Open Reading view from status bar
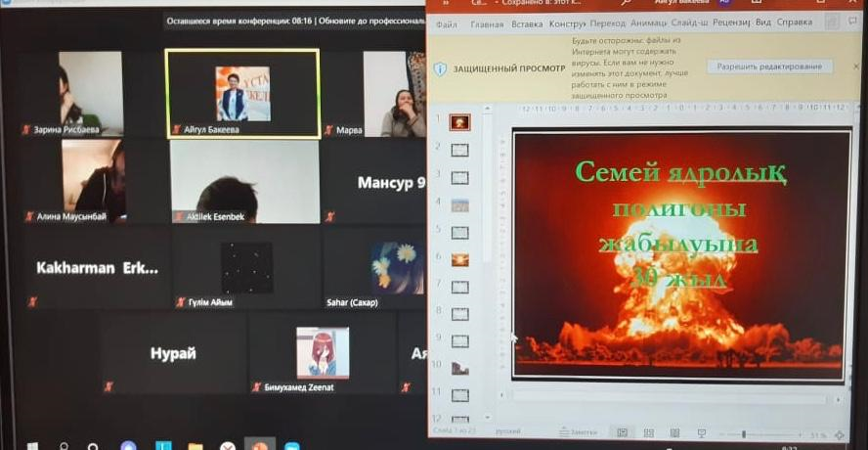 tap(675, 433)
